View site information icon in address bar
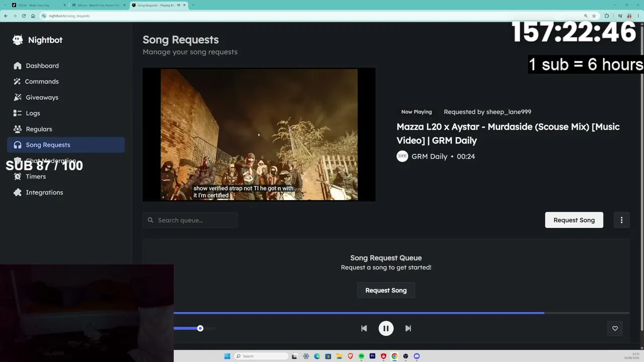 pyautogui.click(x=44, y=16)
